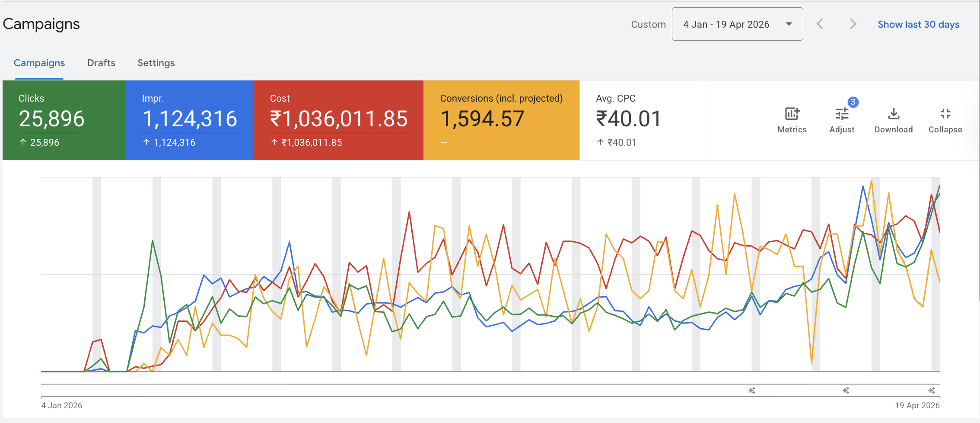Select the red Cost metric card

[x=338, y=120]
